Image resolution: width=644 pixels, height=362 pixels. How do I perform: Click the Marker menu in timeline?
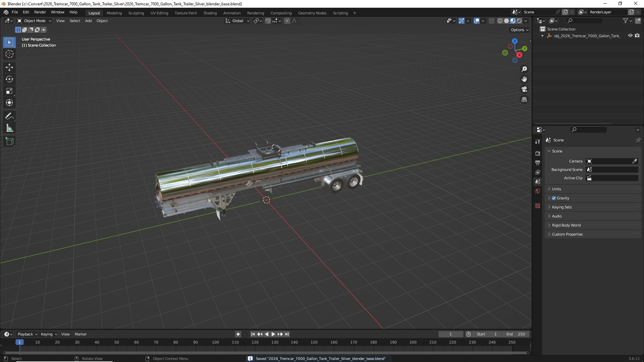point(80,334)
